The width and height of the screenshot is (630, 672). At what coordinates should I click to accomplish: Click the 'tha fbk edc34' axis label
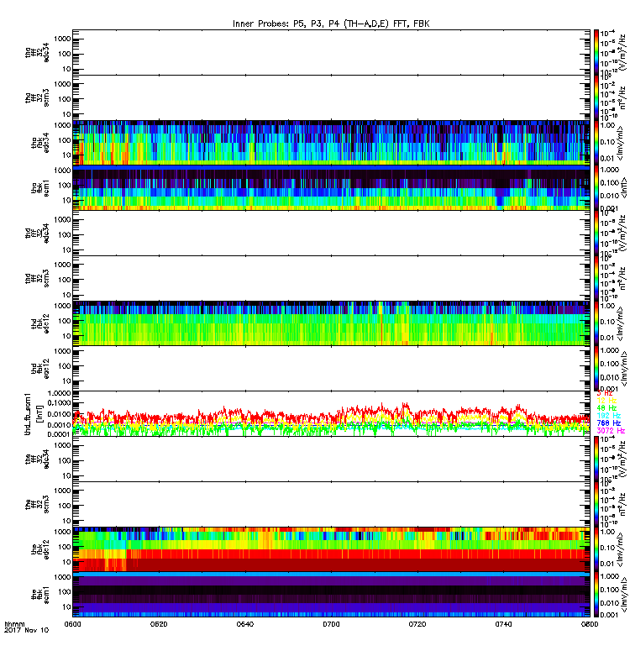(x=40, y=143)
